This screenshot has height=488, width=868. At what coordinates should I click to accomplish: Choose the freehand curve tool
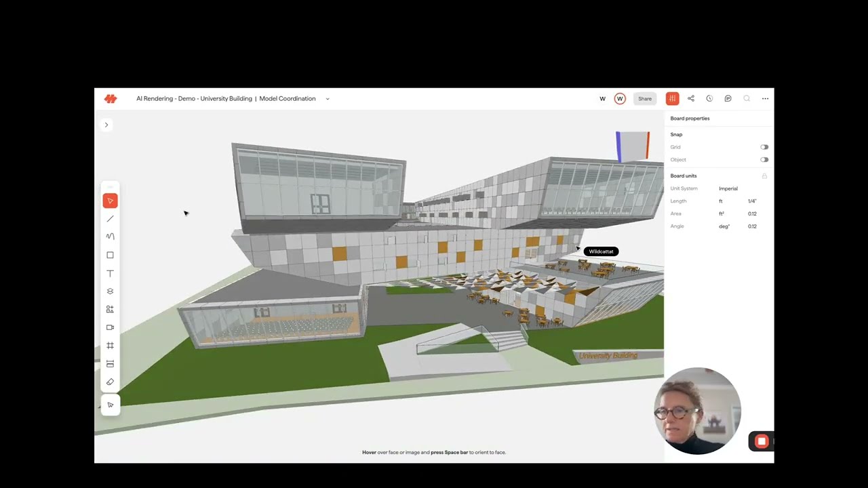click(x=110, y=237)
